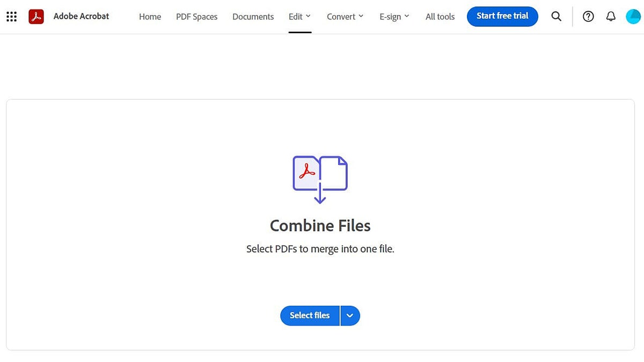This screenshot has width=644, height=362.
Task: Click the Combine Files illustration icon
Action: point(320,178)
